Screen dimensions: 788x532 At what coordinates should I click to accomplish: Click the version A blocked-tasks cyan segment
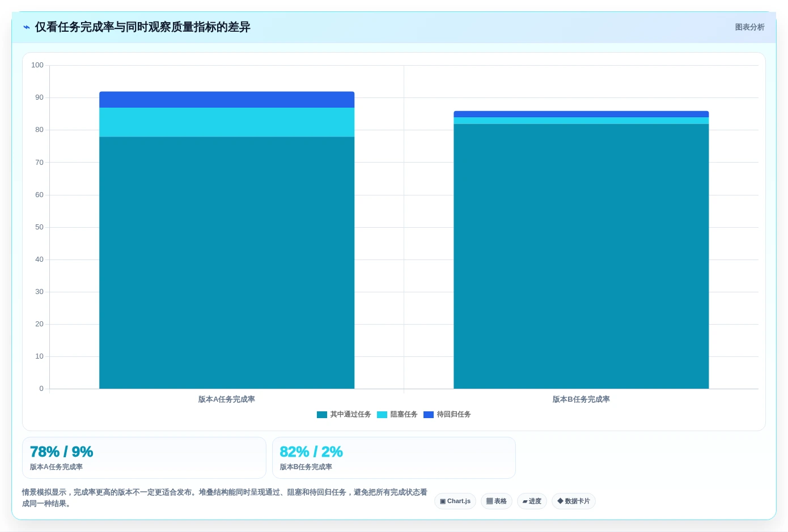click(227, 122)
